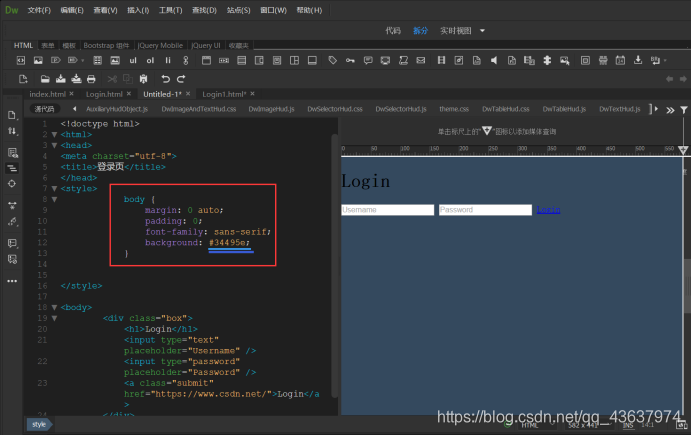Screen dimensions: 691x436
Task: Collapse the <style> block on line 7
Action: (54, 189)
